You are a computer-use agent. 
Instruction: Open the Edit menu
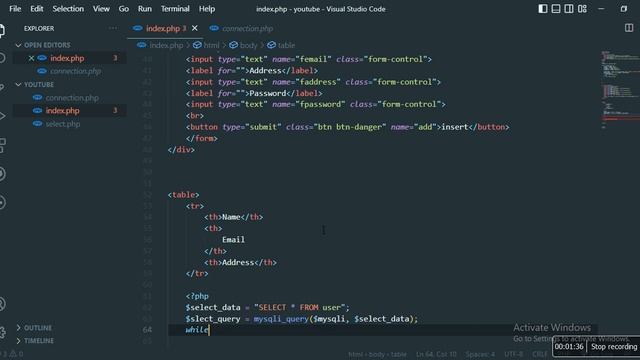(x=36, y=9)
